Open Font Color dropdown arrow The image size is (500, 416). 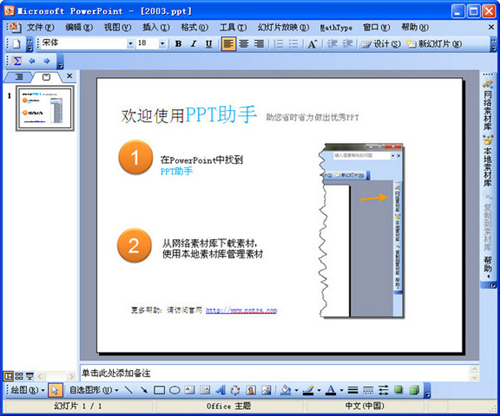point(342,390)
